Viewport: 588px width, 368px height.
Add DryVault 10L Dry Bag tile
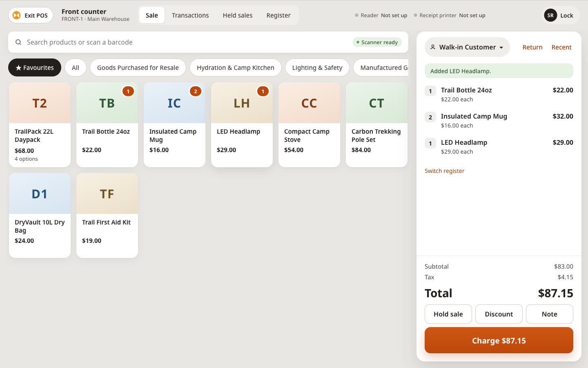[x=40, y=215]
